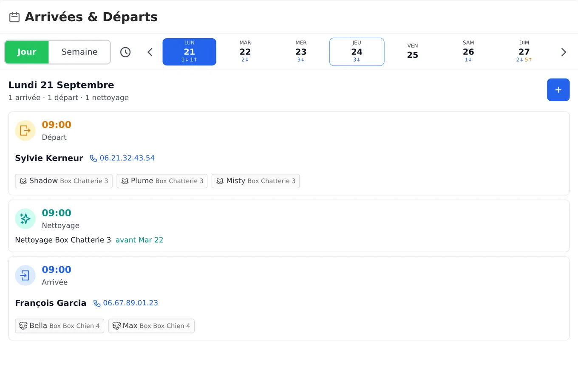The width and height of the screenshot is (578, 392).
Task: Click the client name François Garcia
Action: [x=51, y=303]
